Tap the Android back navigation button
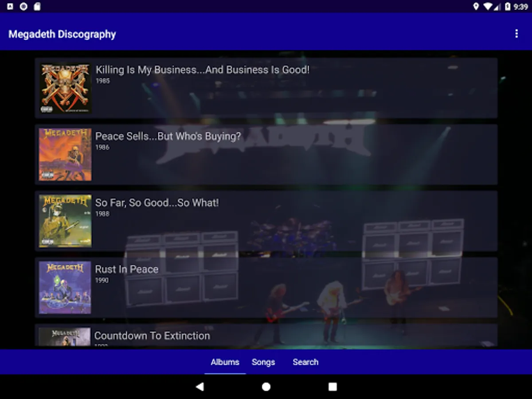 pyautogui.click(x=199, y=387)
